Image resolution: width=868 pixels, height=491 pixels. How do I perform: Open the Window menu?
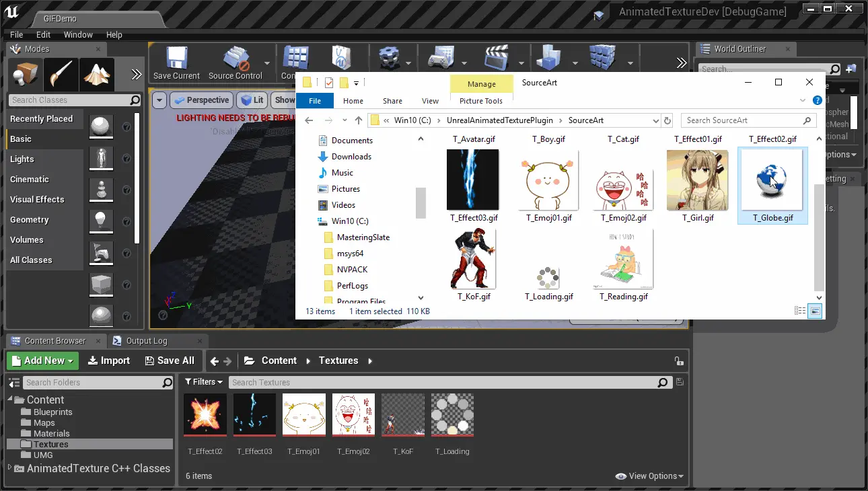78,35
